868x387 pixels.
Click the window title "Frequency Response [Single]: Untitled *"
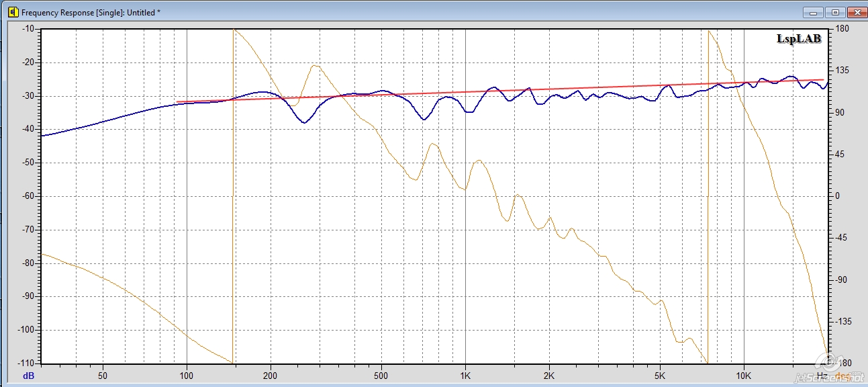(x=91, y=13)
